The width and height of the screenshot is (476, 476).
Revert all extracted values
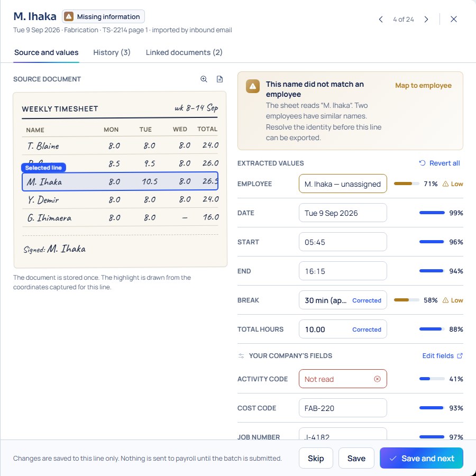(440, 163)
